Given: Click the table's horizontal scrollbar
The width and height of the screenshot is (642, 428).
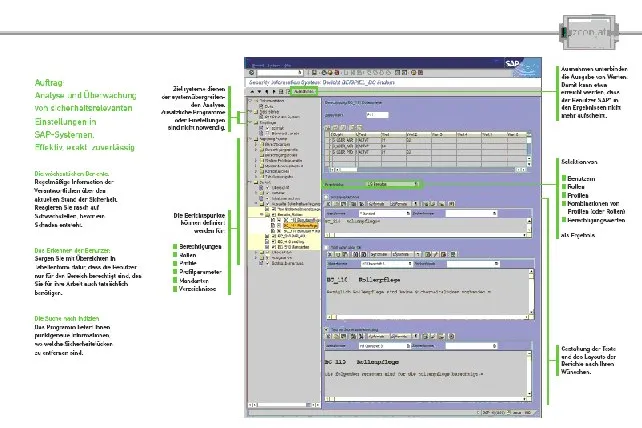Looking at the screenshot, I should click(x=427, y=169).
